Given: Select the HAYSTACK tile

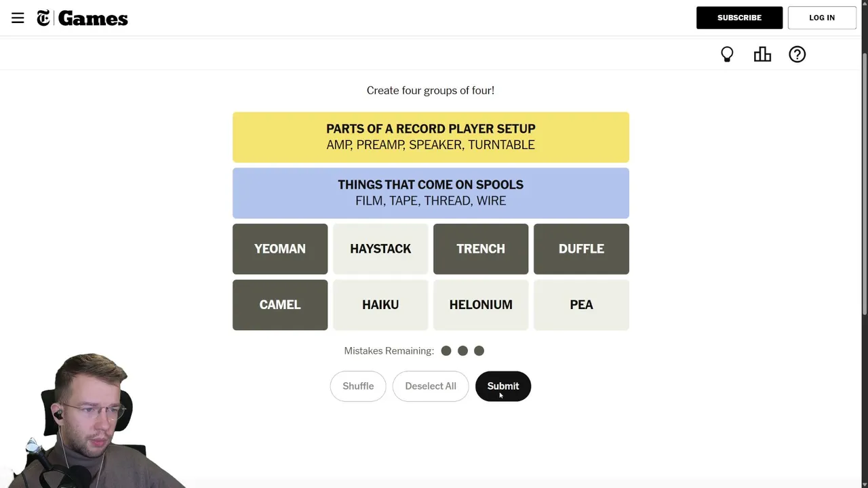Looking at the screenshot, I should tap(380, 249).
